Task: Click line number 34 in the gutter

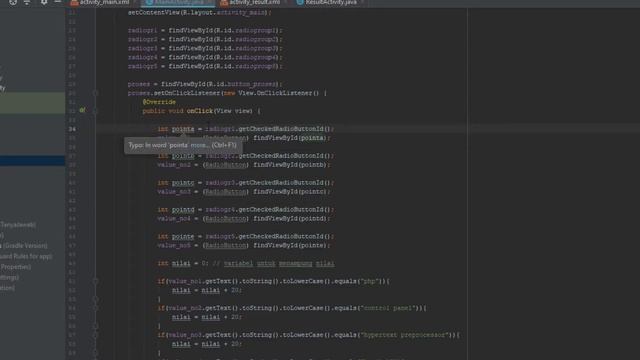Action: 72,129
